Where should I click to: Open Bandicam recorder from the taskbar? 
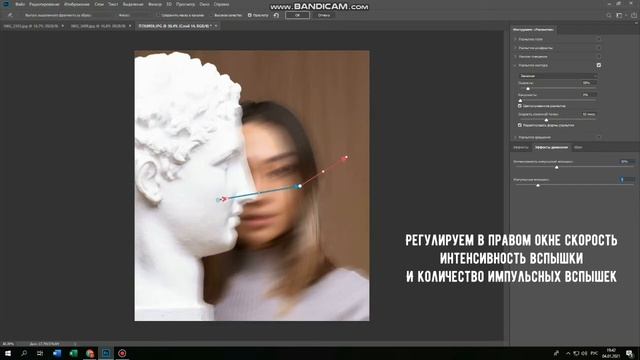tap(122, 353)
